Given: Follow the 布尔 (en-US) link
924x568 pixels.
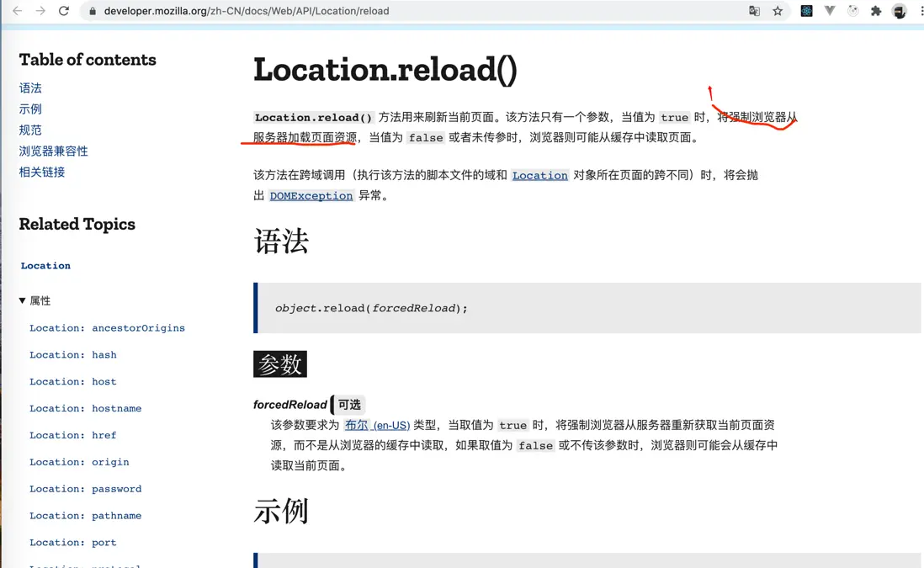Looking at the screenshot, I should tap(377, 425).
